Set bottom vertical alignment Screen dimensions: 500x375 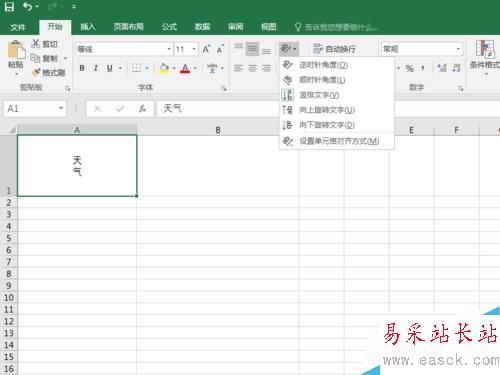pos(266,51)
